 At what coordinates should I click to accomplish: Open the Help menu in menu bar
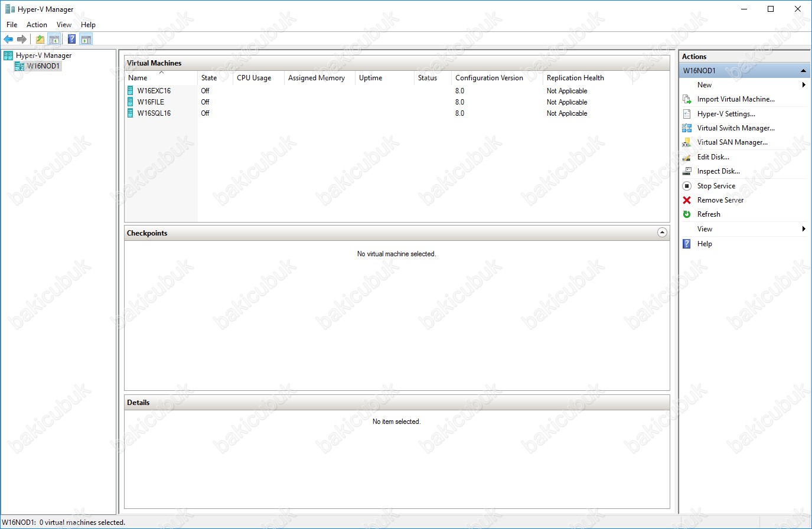[88, 25]
